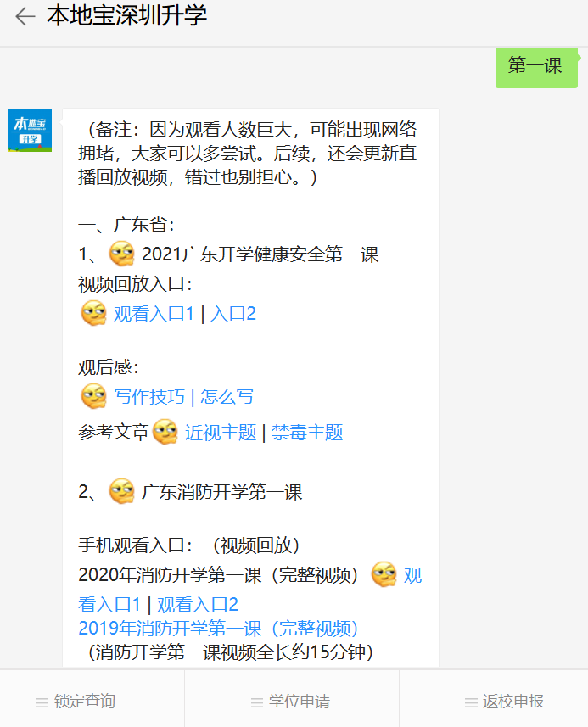Expand the 学位申请 menu lines icon
This screenshot has height=727, width=588.
pos(257,702)
